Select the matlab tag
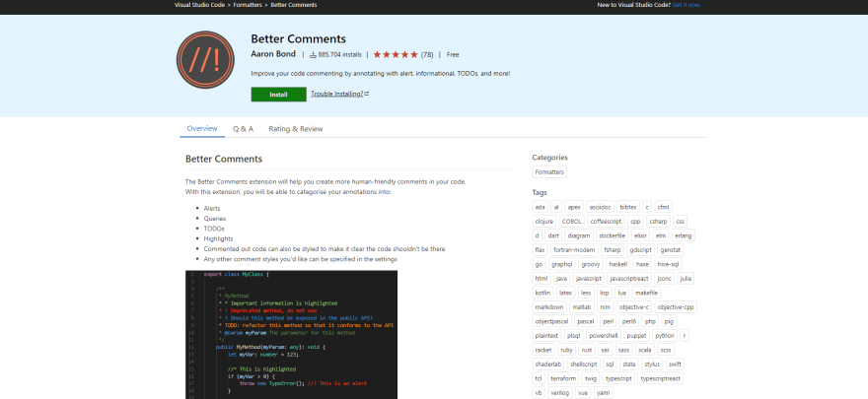The width and height of the screenshot is (868, 399). 582,307
